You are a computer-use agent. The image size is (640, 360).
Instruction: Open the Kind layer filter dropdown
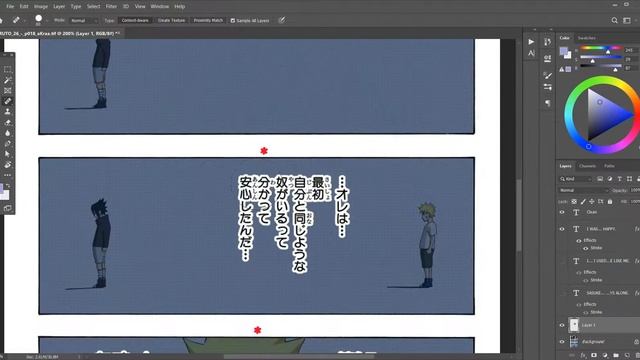tap(576, 179)
